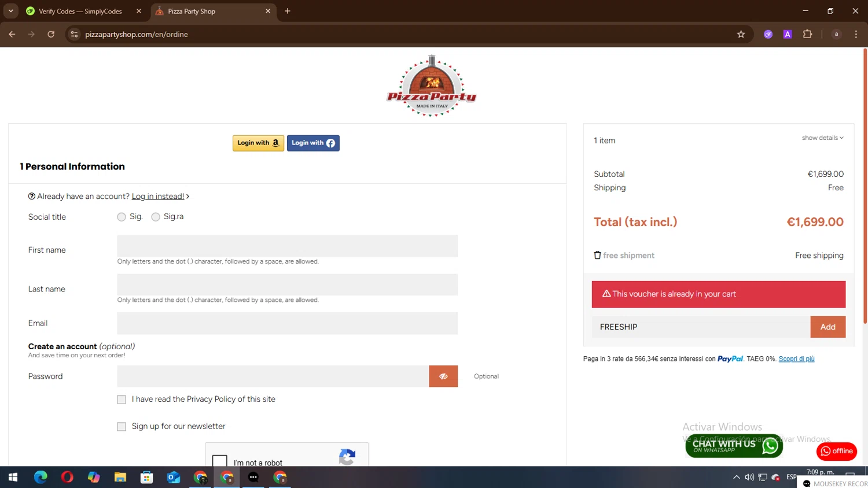Click the offline chat status button
The height and width of the screenshot is (488, 868).
tap(836, 451)
